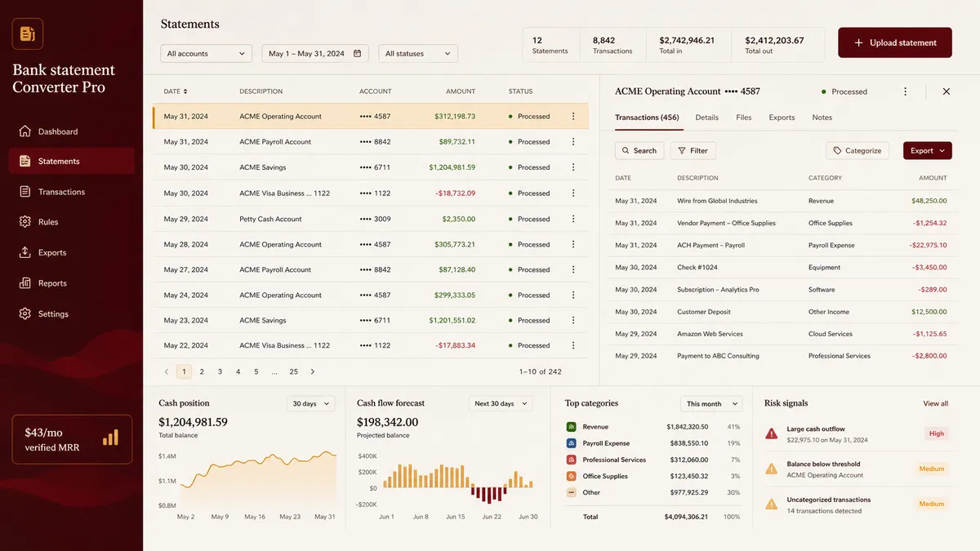Click the Professional Services category icon
This screenshot has height=551, width=980.
coord(572,460)
